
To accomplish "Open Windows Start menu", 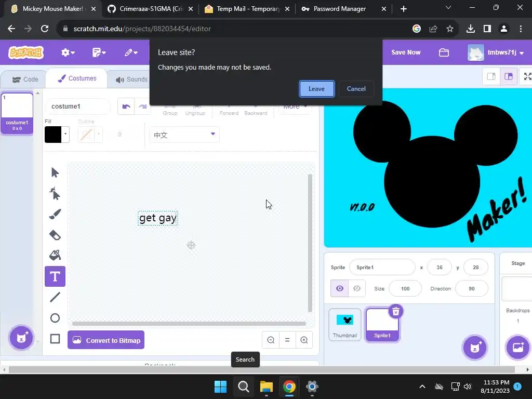I will (220, 387).
